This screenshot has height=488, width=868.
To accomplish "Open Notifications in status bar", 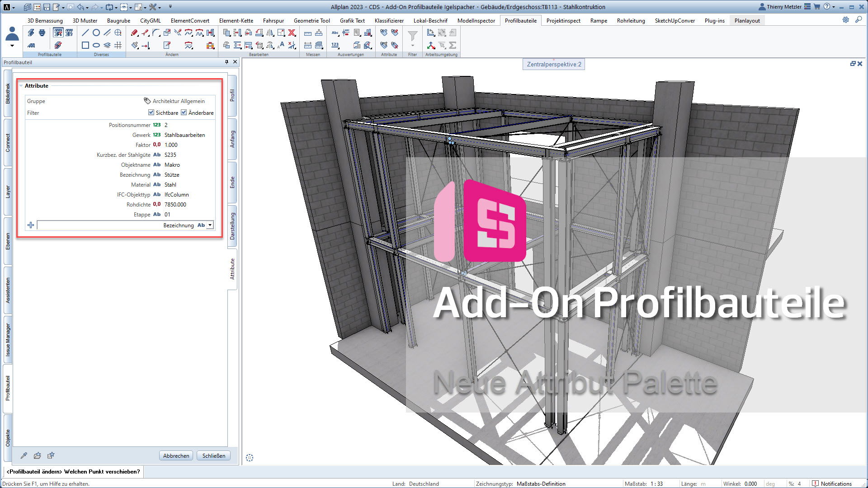I will [x=835, y=483].
